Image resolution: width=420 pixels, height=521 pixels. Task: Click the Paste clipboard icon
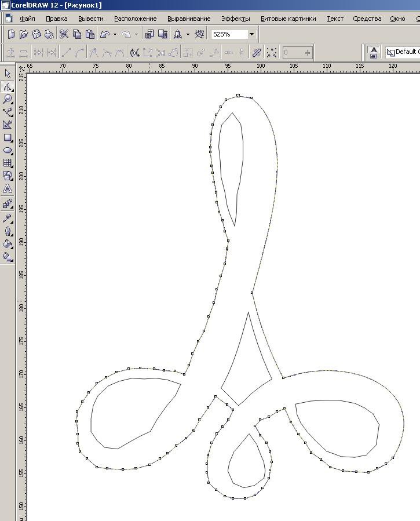click(x=90, y=34)
